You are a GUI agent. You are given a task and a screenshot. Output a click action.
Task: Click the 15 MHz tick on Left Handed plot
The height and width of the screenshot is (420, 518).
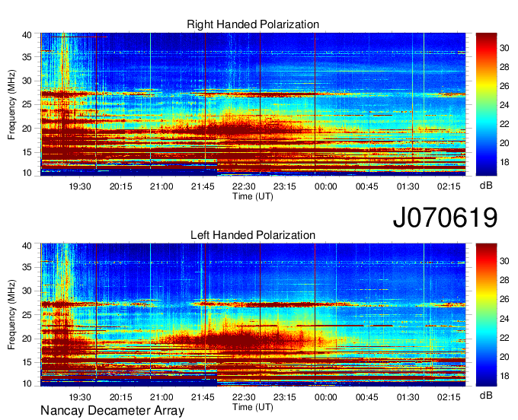click(x=27, y=363)
